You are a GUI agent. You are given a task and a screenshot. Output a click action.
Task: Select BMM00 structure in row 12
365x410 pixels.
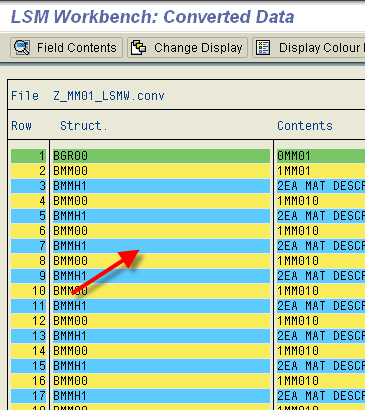(161, 321)
